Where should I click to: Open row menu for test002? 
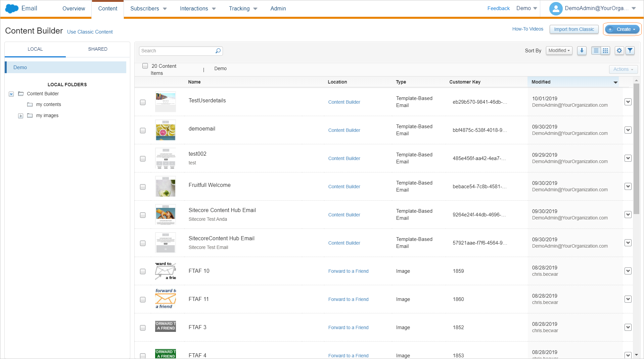[x=628, y=158]
